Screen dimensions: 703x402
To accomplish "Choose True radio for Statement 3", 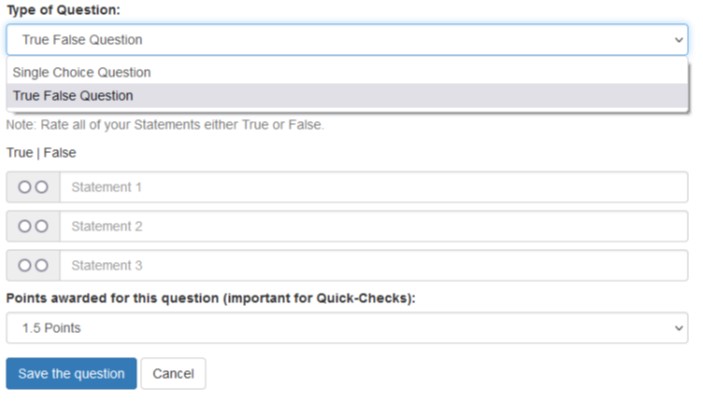I will 24,265.
